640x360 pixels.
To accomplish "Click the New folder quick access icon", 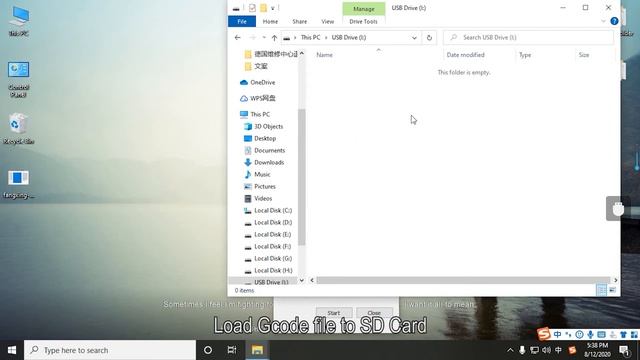I will click(x=263, y=8).
